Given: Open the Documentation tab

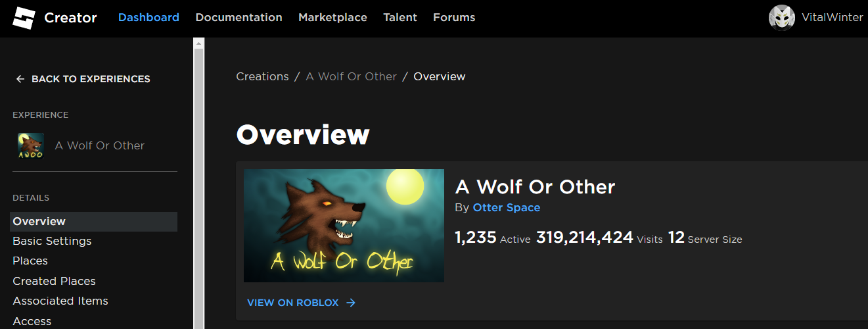Looking at the screenshot, I should click(x=239, y=18).
